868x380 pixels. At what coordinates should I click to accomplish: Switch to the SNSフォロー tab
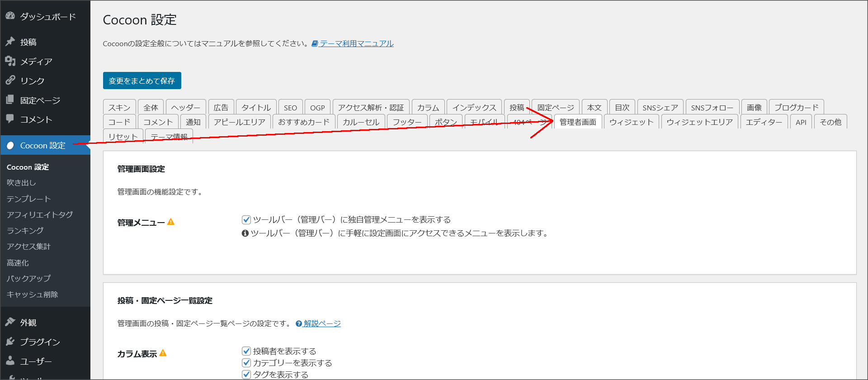[x=712, y=107]
